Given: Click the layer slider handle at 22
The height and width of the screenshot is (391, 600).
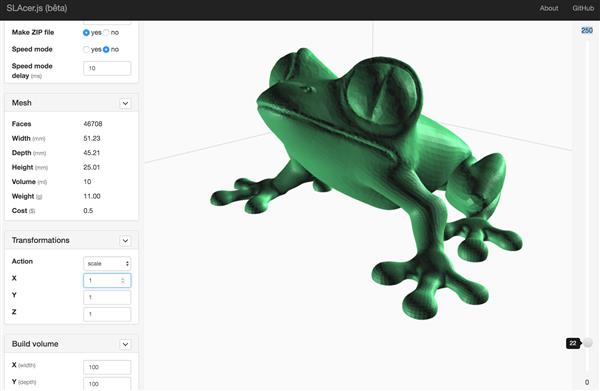Looking at the screenshot, I should 588,343.
